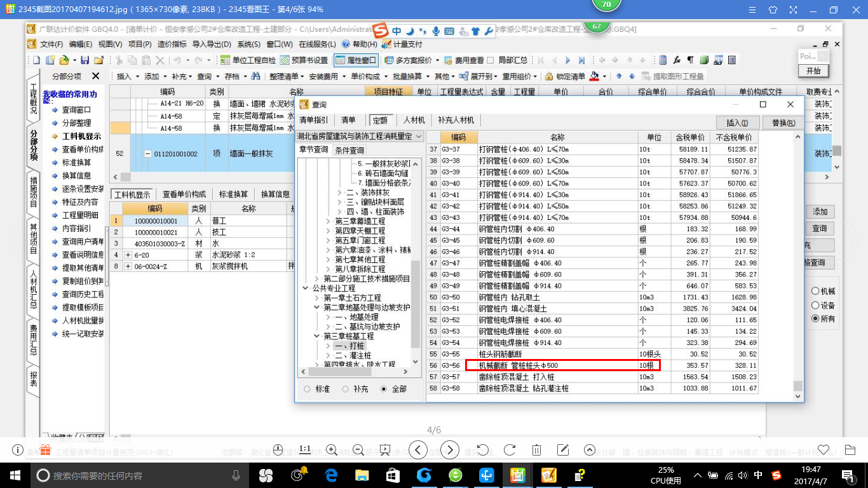Open the 造价指标 menu

pyautogui.click(x=172, y=44)
